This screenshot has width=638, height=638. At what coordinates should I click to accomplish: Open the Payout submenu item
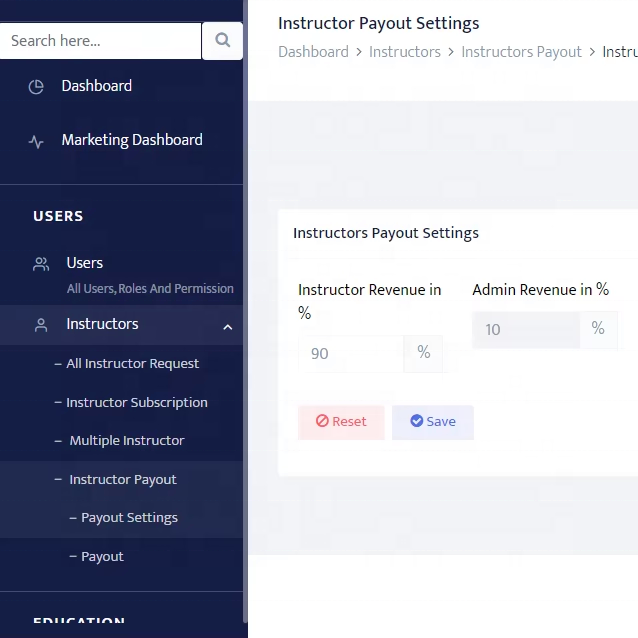pos(102,557)
